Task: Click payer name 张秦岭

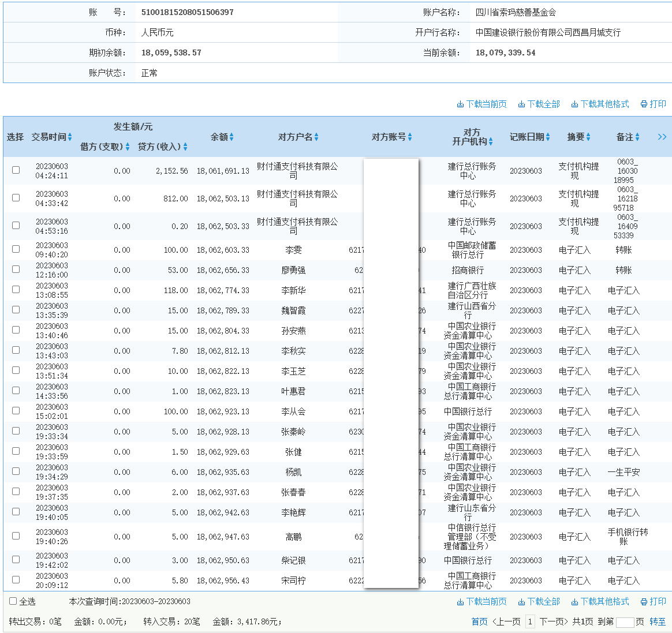Action: (294, 432)
